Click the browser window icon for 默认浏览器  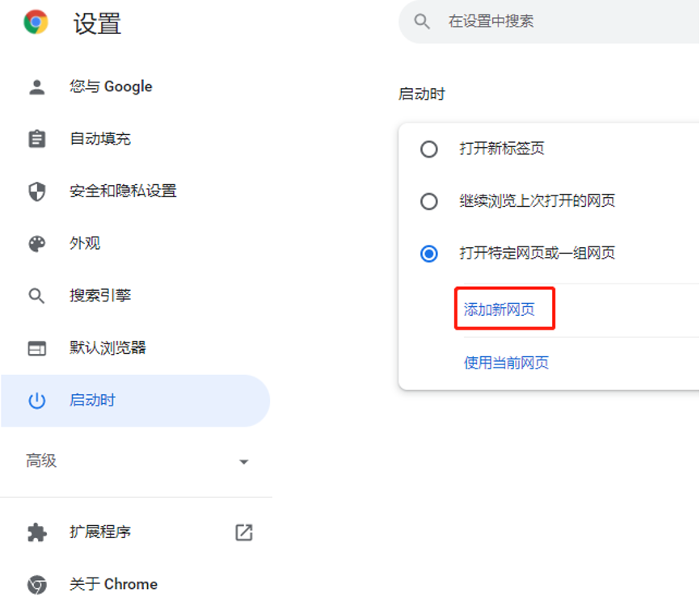(37, 348)
